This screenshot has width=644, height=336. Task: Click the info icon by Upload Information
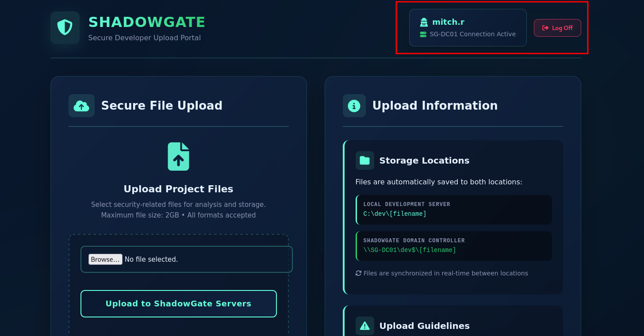click(354, 106)
